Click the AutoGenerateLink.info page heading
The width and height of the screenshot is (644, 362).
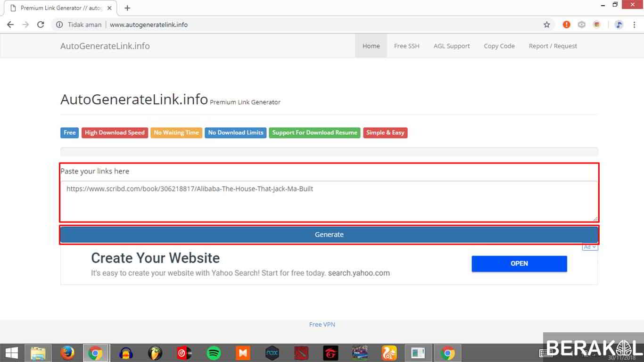pyautogui.click(x=134, y=99)
